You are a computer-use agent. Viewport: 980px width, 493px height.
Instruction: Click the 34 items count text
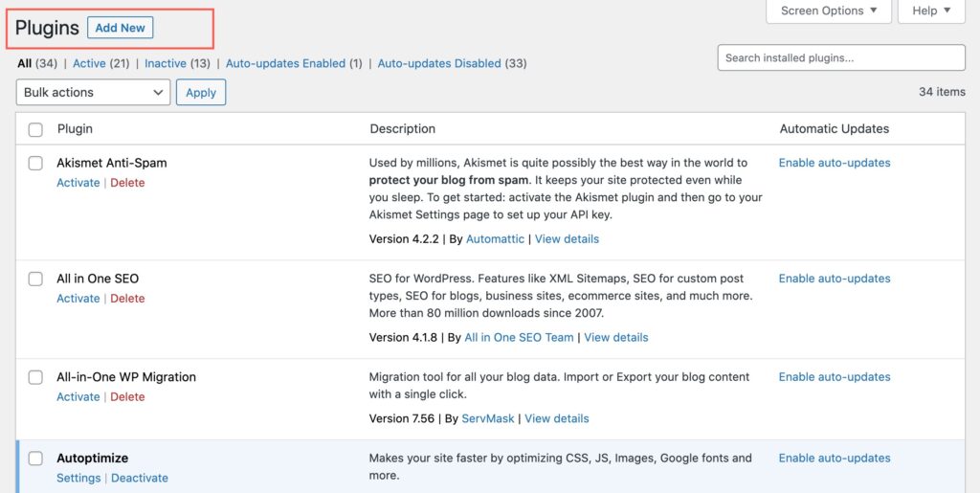942,92
